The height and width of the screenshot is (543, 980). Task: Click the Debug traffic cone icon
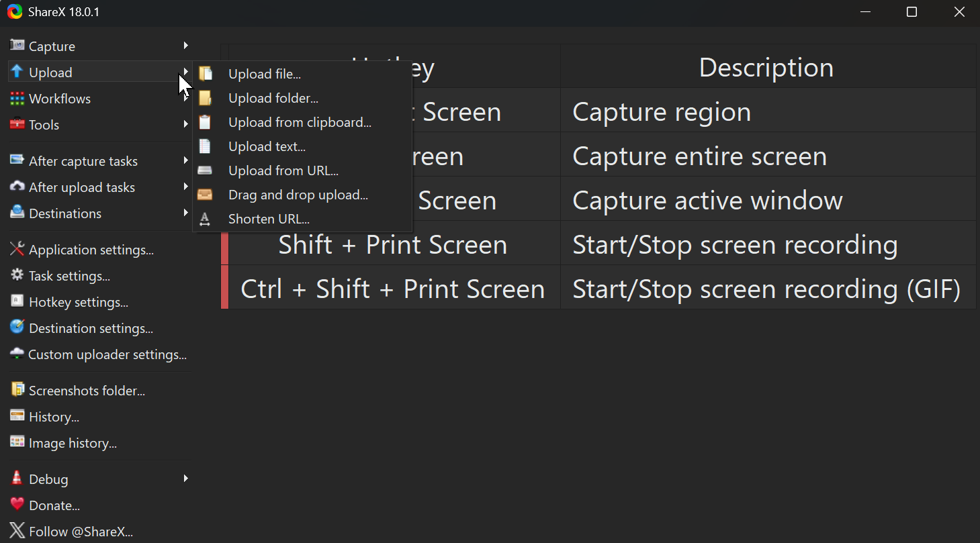tap(17, 479)
